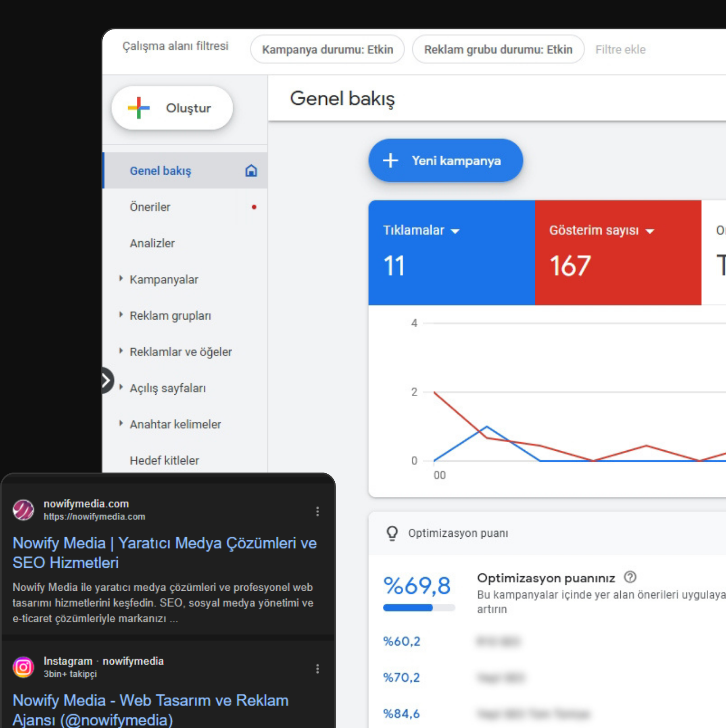Open the Tıklamalar metric dropdown
This screenshot has width=726, height=728.
click(x=455, y=231)
